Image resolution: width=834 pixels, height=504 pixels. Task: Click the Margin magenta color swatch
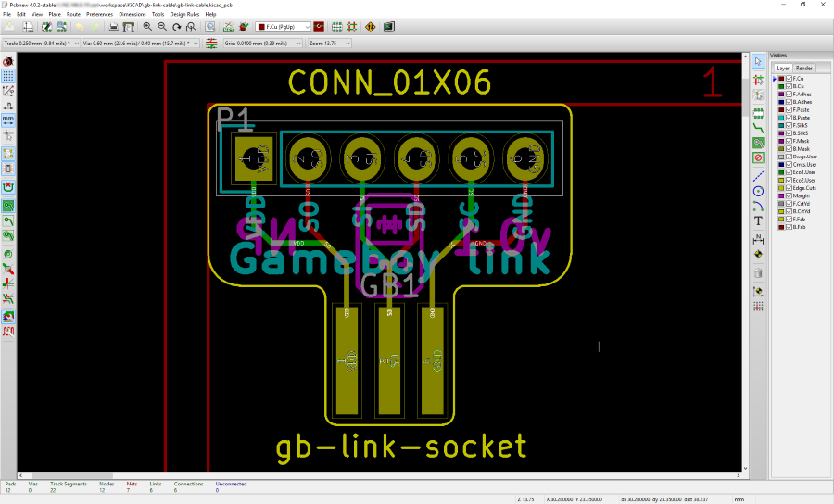[781, 195]
